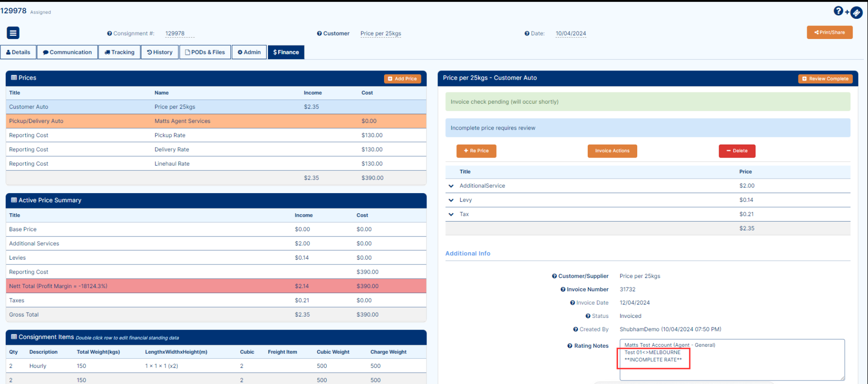Expand the Tax price row chevron
868x384 pixels.
[x=451, y=215]
